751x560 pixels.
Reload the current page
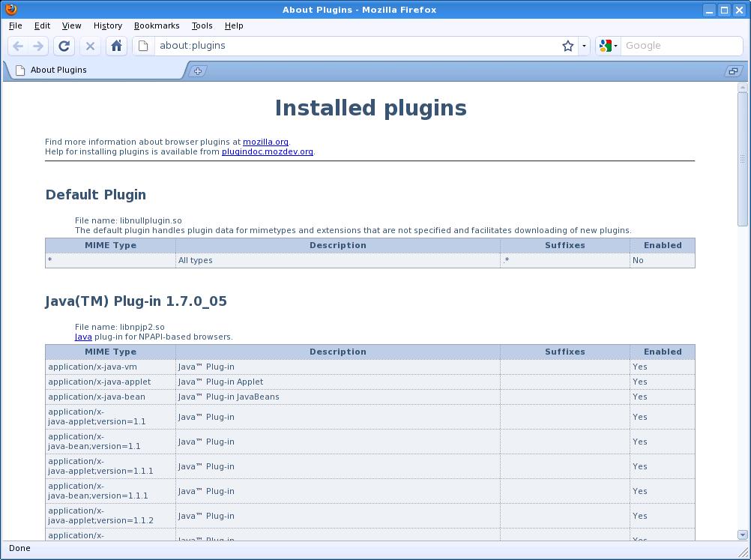(x=64, y=46)
